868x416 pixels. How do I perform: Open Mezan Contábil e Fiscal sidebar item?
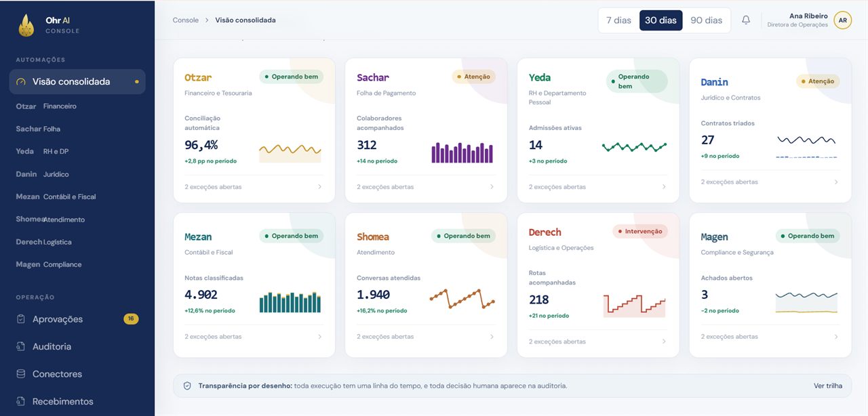(77, 196)
